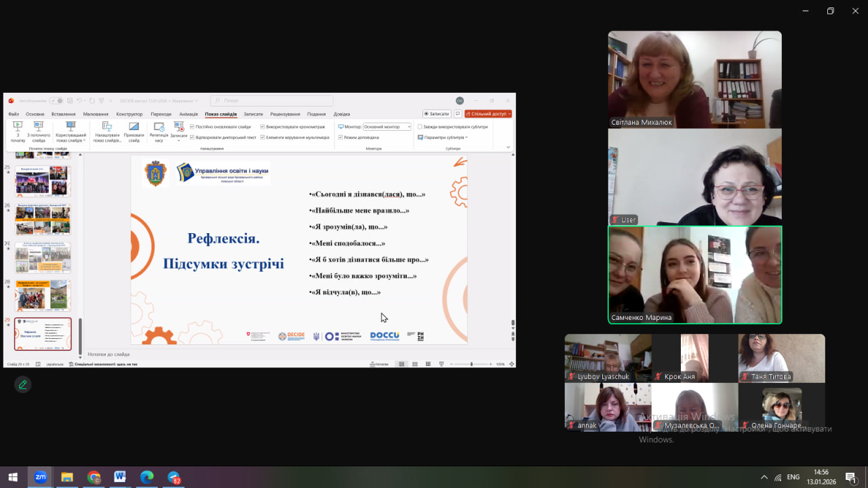Image resolution: width=868 pixels, height=488 pixels.
Task: Collapse the ribbon with the chevron
Action: coord(509,147)
